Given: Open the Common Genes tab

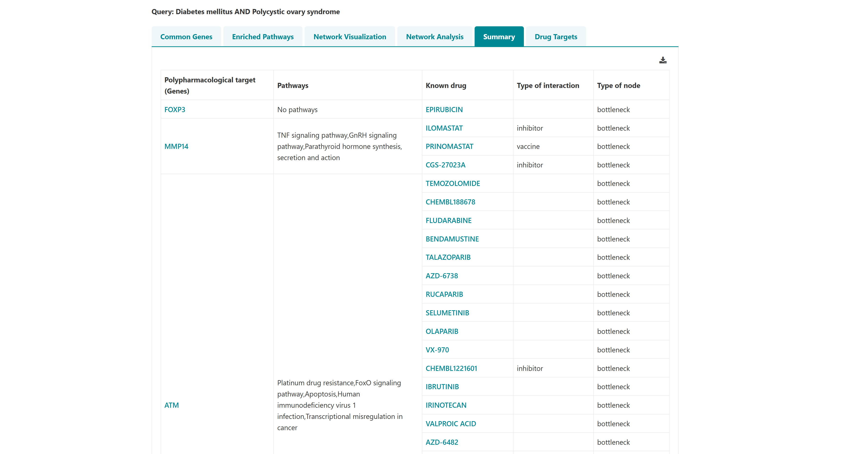Looking at the screenshot, I should coord(186,37).
